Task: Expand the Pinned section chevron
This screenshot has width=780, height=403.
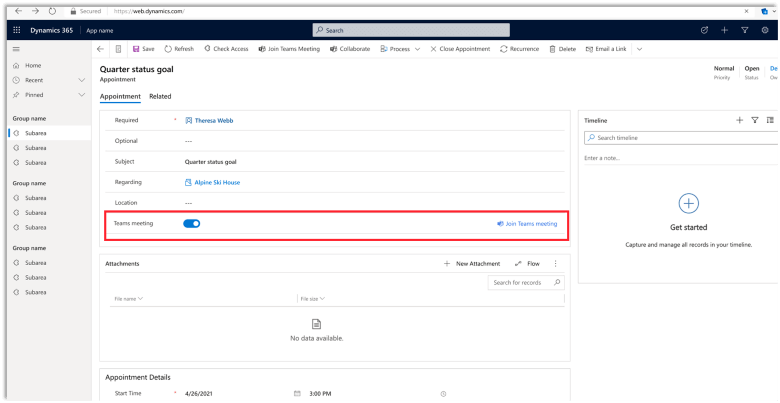Action: pyautogui.click(x=82, y=95)
